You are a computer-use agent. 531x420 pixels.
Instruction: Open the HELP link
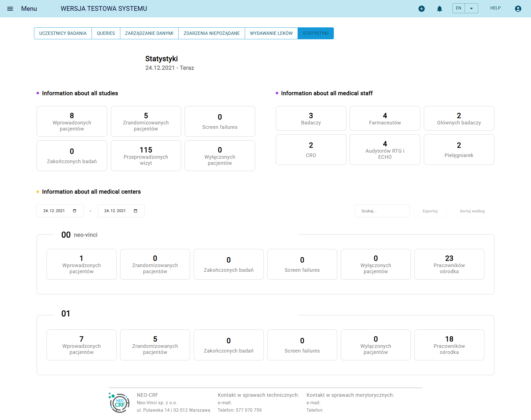[495, 8]
